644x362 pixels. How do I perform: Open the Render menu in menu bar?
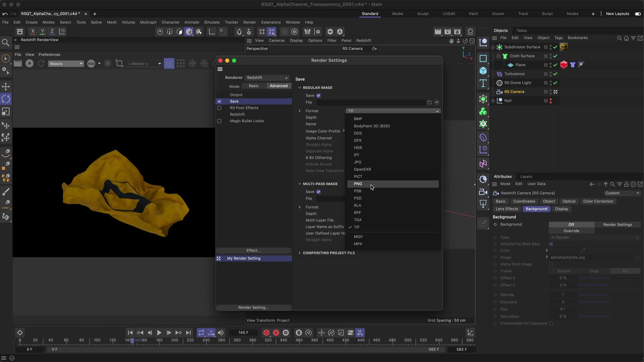pyautogui.click(x=250, y=22)
